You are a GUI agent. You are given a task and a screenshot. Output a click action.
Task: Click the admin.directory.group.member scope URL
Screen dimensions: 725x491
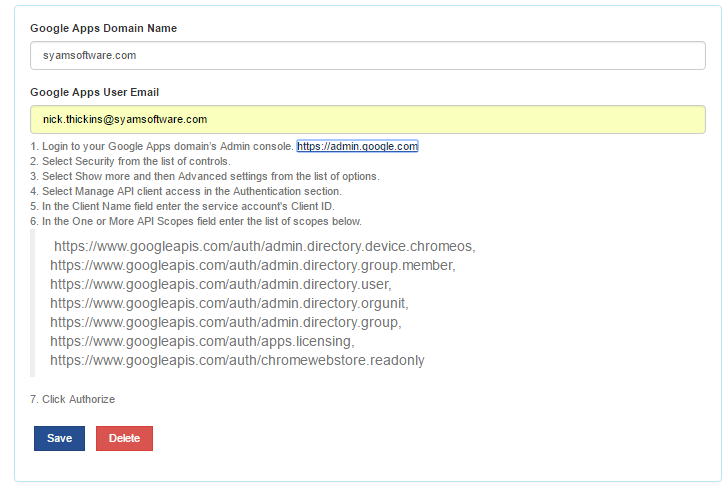[253, 265]
